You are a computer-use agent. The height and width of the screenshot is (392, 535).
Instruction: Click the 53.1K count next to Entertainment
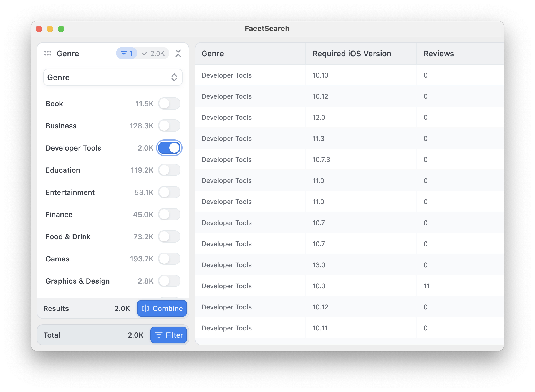pyautogui.click(x=144, y=192)
